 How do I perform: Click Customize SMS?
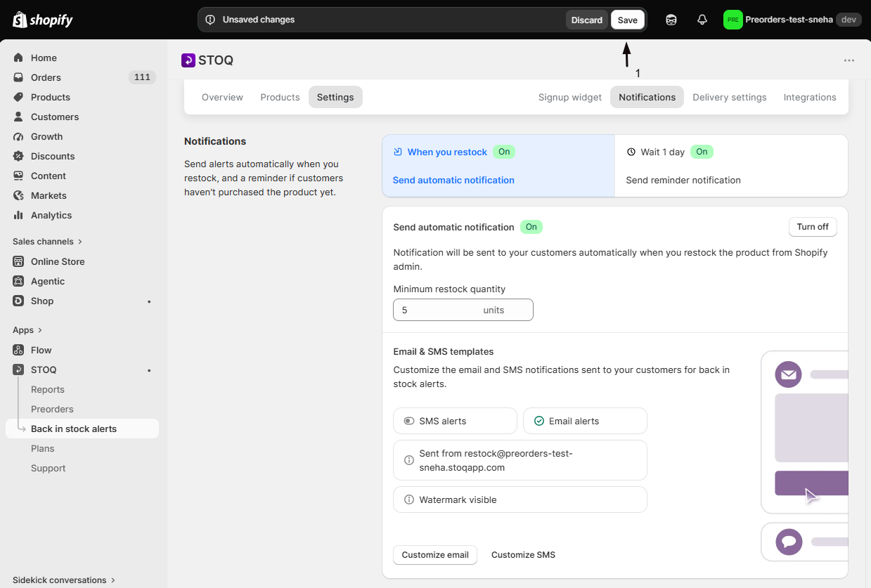pos(523,555)
